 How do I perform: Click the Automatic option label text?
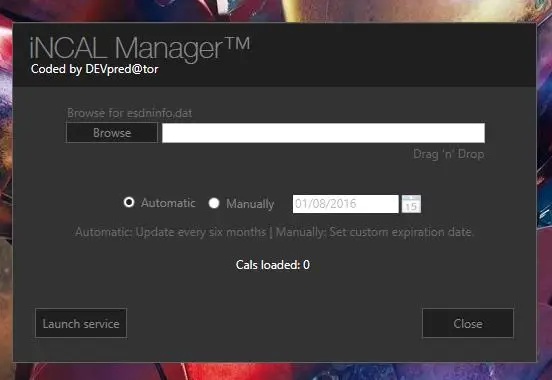[x=168, y=203]
